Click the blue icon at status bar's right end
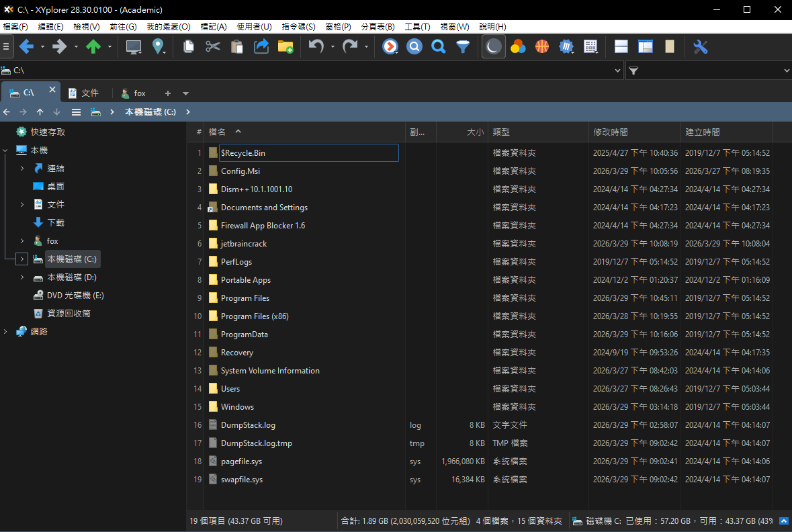This screenshot has width=792, height=532. point(784,521)
